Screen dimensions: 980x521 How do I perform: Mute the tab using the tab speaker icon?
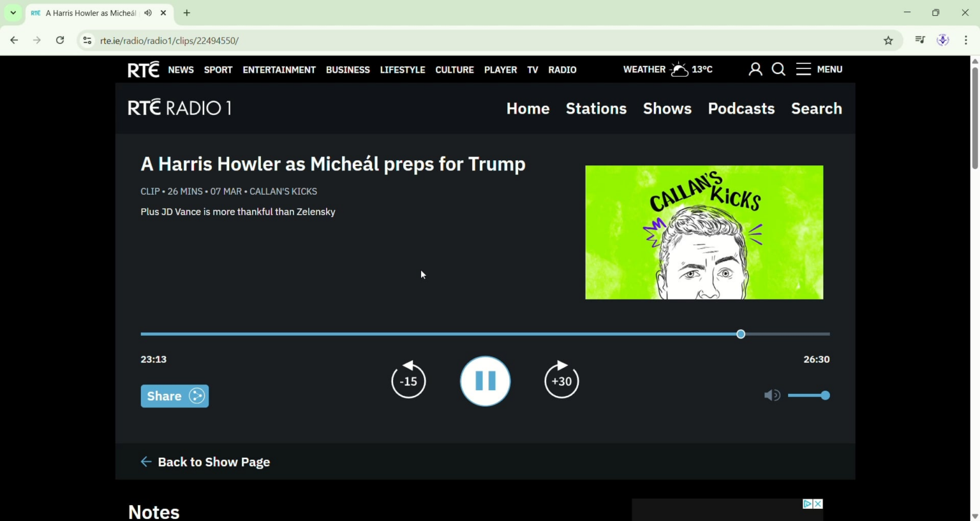[148, 13]
